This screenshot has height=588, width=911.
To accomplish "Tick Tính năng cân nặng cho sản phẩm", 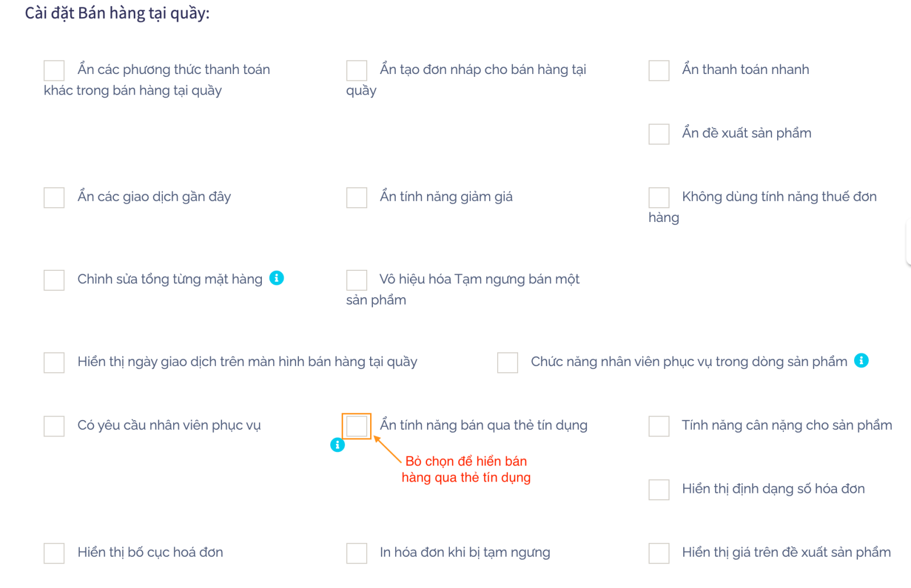I will 659,426.
